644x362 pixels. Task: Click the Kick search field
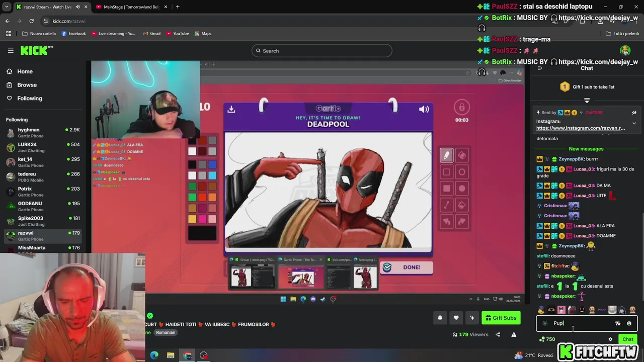pos(322,51)
